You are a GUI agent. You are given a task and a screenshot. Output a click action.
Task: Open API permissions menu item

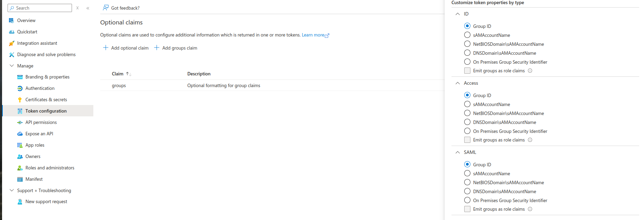point(41,123)
